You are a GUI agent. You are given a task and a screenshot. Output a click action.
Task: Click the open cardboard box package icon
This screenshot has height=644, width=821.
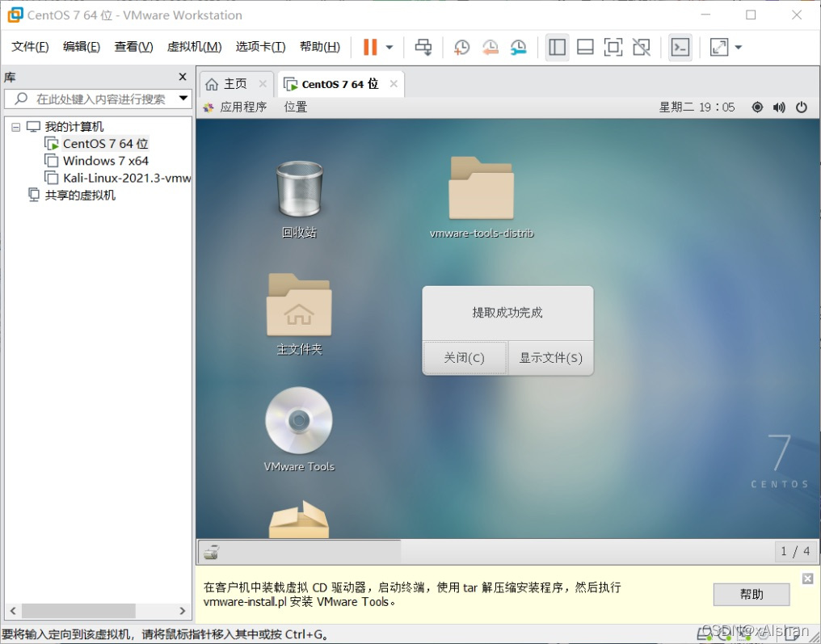point(299,520)
